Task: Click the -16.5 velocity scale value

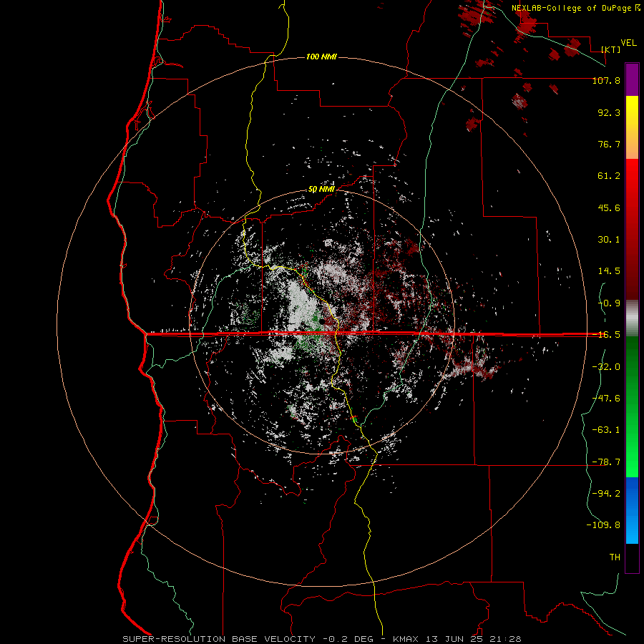Action: point(606,335)
